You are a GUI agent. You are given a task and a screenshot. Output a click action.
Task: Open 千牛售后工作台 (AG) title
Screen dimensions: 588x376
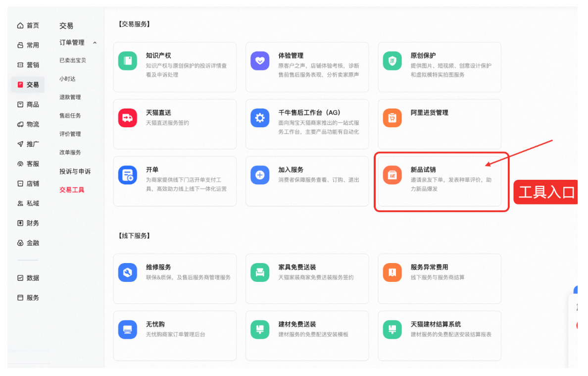(x=309, y=112)
